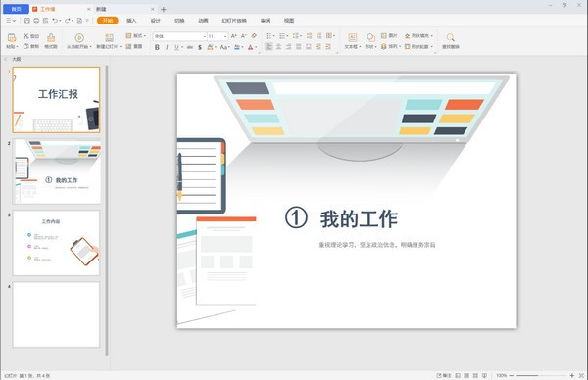588x380 pixels.
Task: Click the Clear Formatting eraser icon
Action: point(254,36)
